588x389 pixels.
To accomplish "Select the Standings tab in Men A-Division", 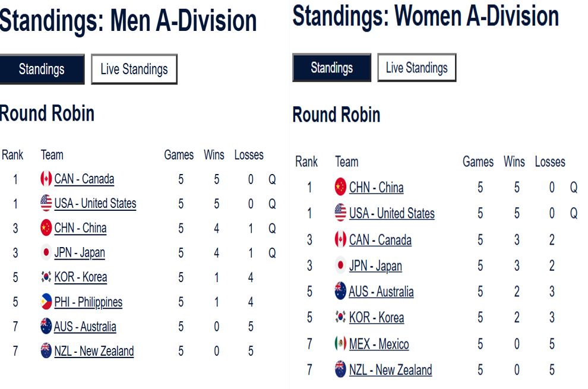I will 42,69.
